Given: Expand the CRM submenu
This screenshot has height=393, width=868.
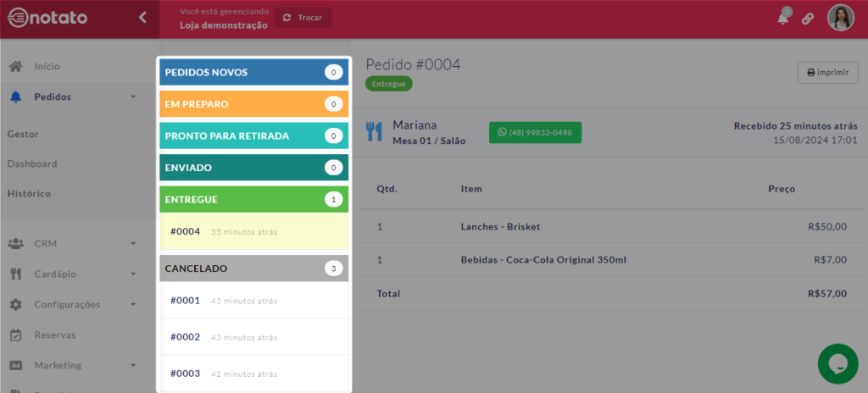Looking at the screenshot, I should click(x=133, y=244).
